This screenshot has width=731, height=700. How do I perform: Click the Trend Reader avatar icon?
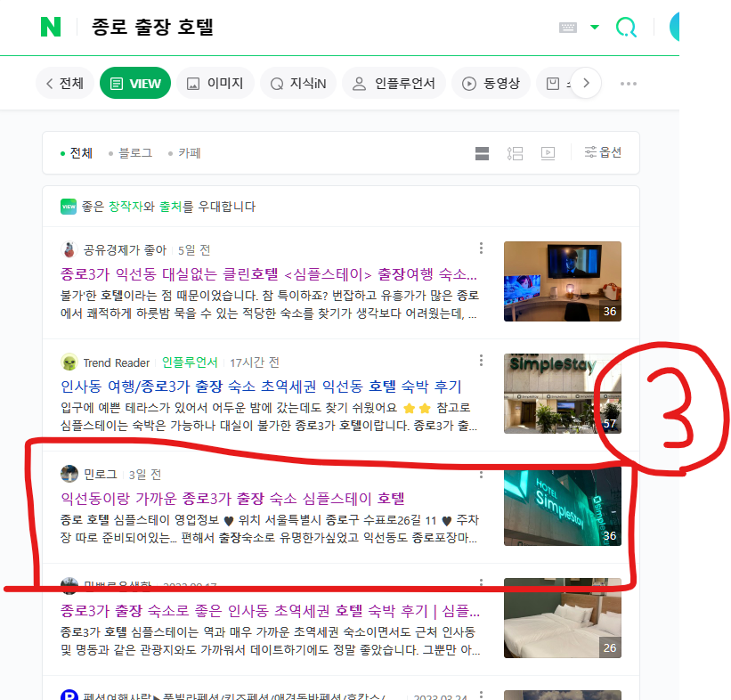click(x=69, y=362)
